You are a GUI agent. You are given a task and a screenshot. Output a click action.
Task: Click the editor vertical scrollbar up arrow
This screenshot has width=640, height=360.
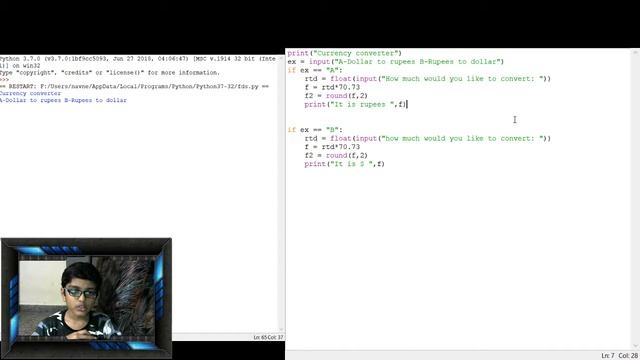tap(636, 53)
